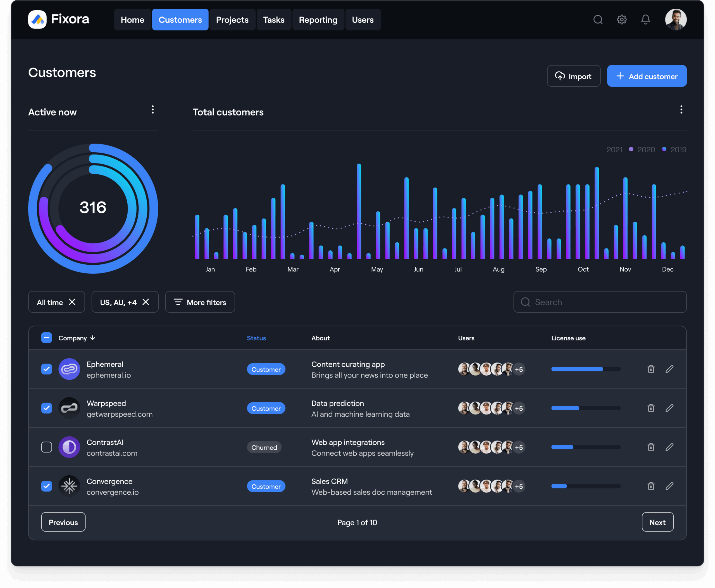The image size is (715, 588).
Task: Open settings via the gear icon
Action: [621, 20]
